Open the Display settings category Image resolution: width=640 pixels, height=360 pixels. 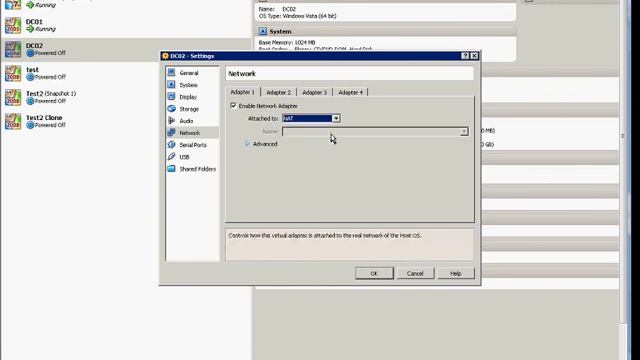tap(188, 97)
